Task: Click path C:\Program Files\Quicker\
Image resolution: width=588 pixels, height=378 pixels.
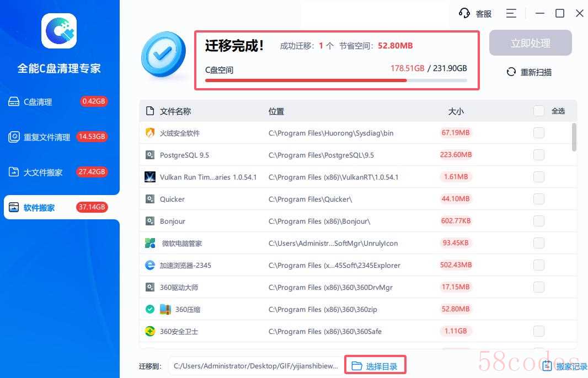Action: 310,199
